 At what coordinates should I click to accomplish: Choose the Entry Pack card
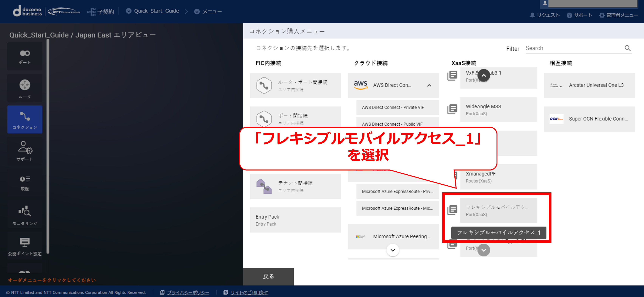click(x=295, y=220)
